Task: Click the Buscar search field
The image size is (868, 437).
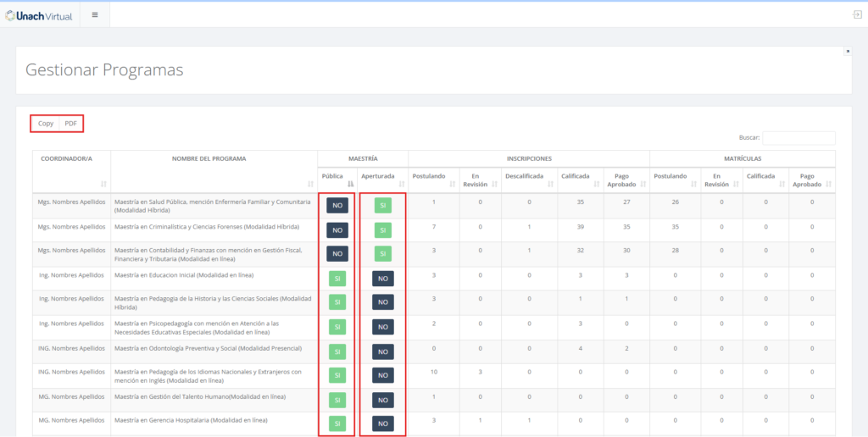Action: 798,138
